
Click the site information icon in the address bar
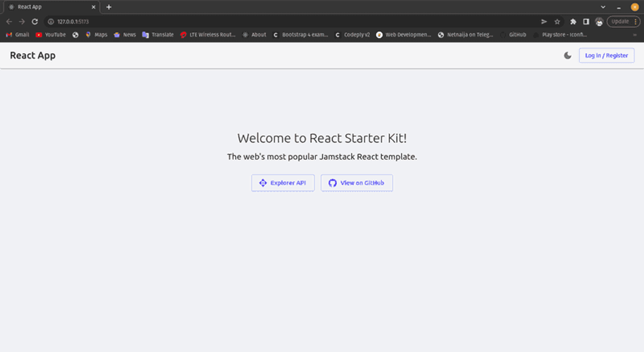[x=51, y=22]
